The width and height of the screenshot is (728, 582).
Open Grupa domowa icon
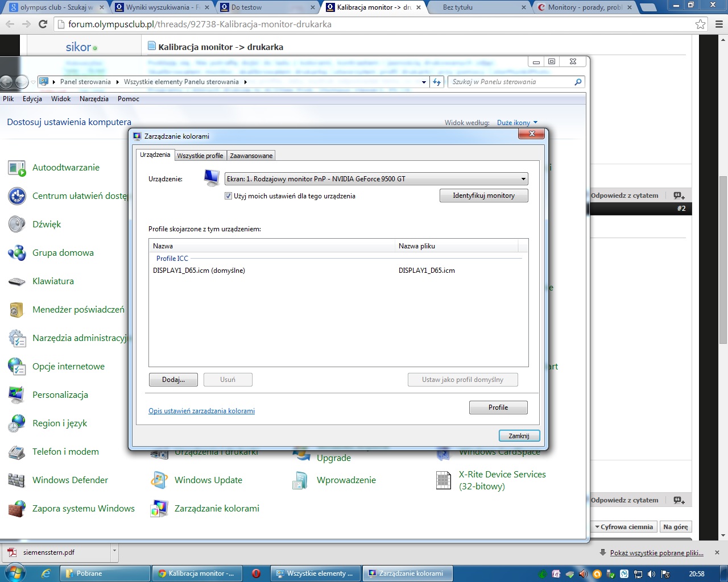[x=17, y=253]
